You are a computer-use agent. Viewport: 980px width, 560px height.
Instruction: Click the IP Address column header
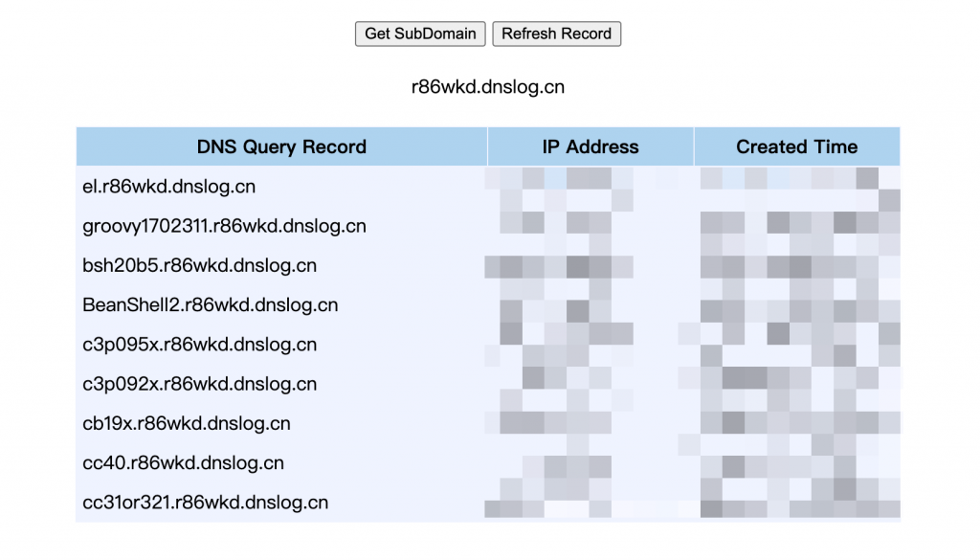pos(590,146)
